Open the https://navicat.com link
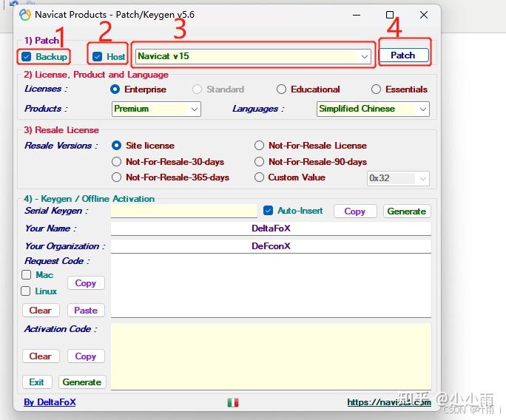 click(x=389, y=402)
